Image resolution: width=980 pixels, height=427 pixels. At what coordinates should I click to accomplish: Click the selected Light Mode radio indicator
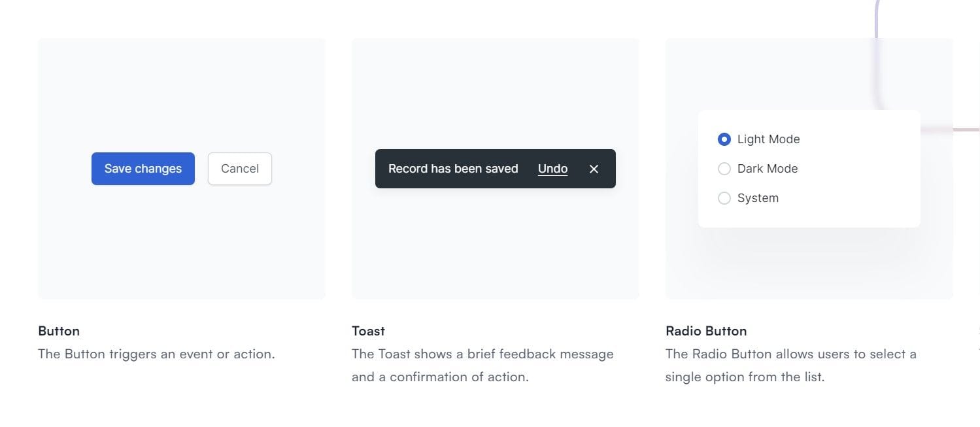[724, 139]
